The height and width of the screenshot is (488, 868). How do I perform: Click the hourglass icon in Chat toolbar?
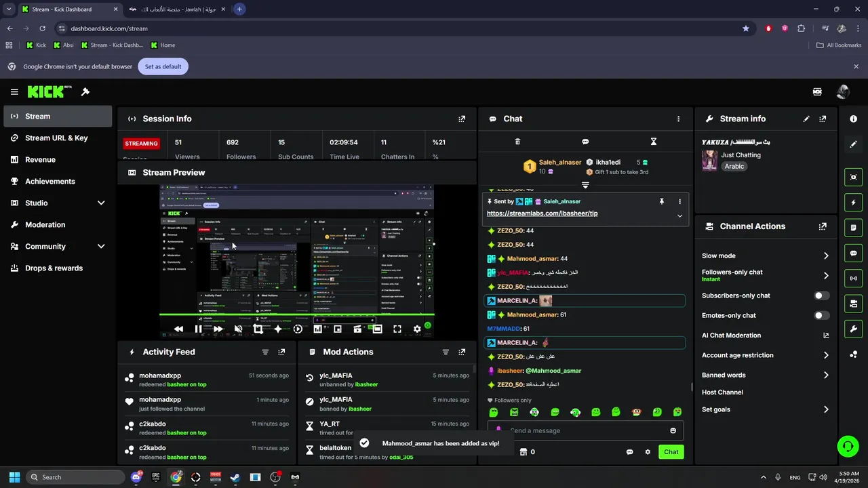[x=654, y=142]
